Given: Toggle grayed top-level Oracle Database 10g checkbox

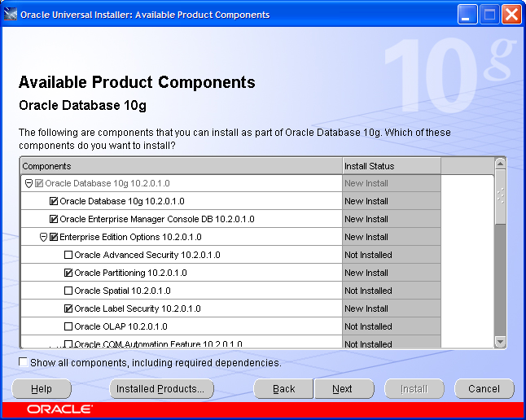Looking at the screenshot, I should pyautogui.click(x=39, y=183).
